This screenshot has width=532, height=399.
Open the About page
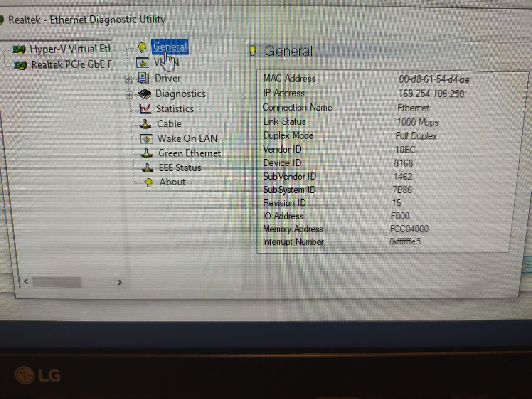coord(172,182)
